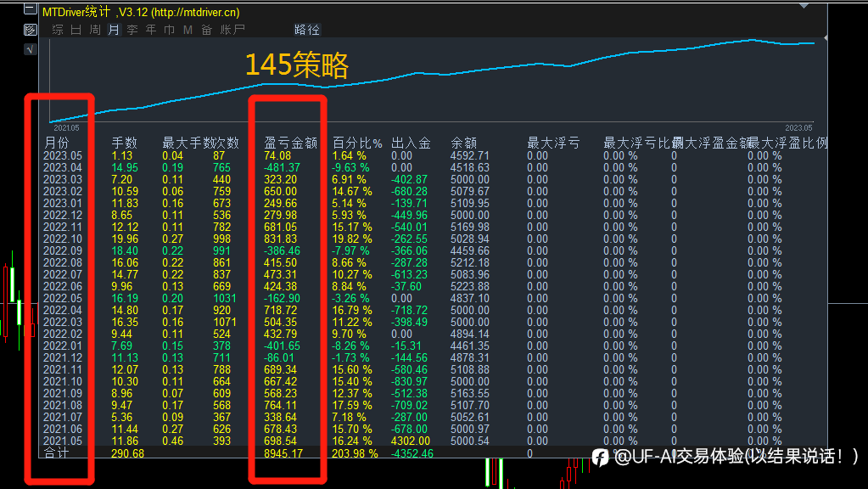Click the 2023.05 chart end date label
Screen dimensions: 868x489
(x=798, y=128)
